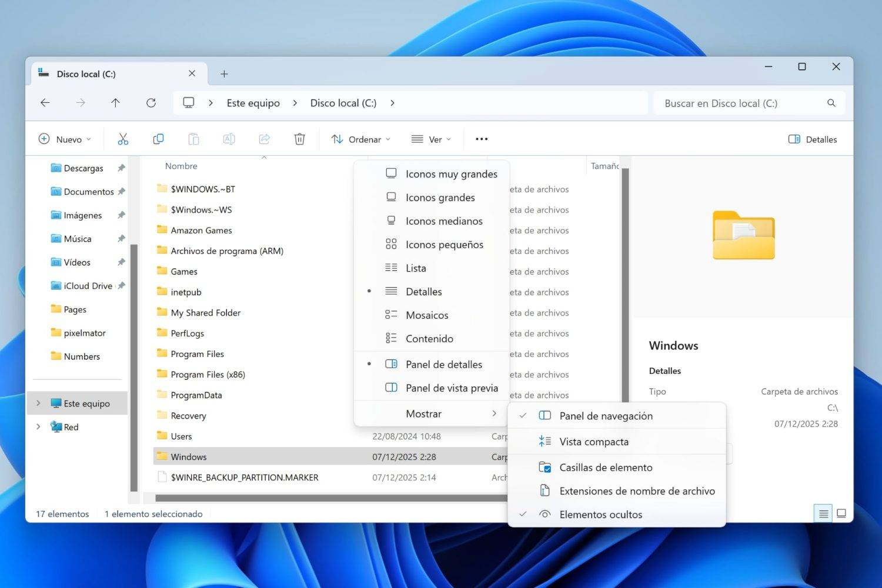Open the three-dots more options menu

(482, 139)
